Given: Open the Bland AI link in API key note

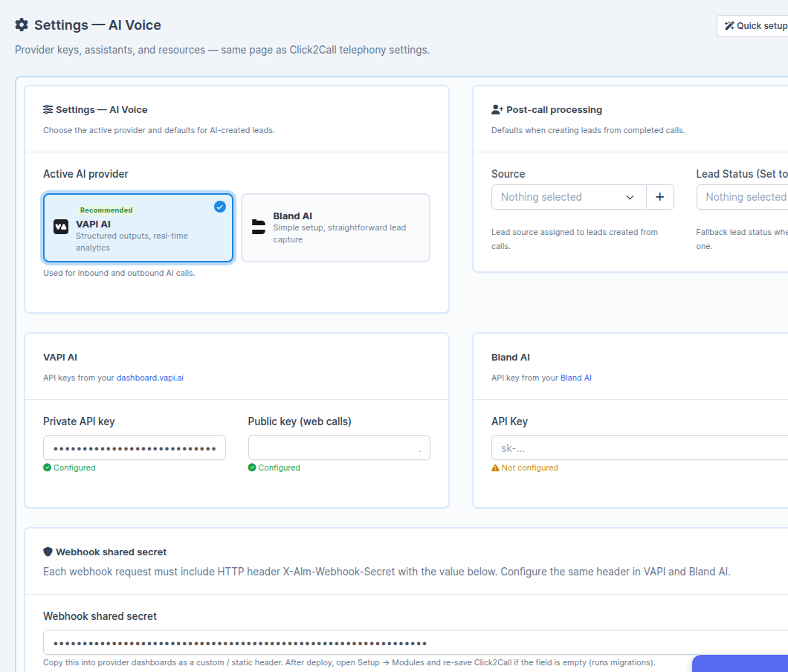Looking at the screenshot, I should pyautogui.click(x=576, y=378).
